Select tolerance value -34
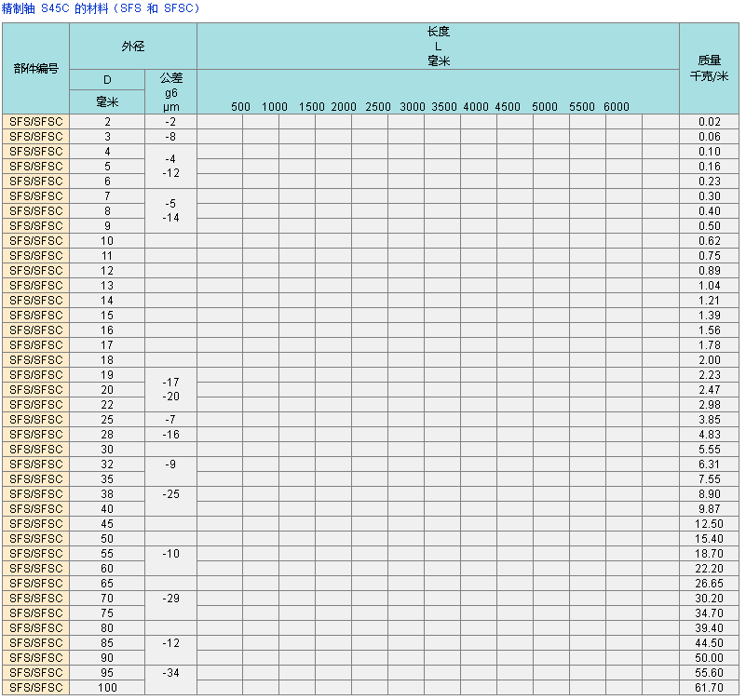Image resolution: width=746 pixels, height=700 pixels. [x=170, y=672]
